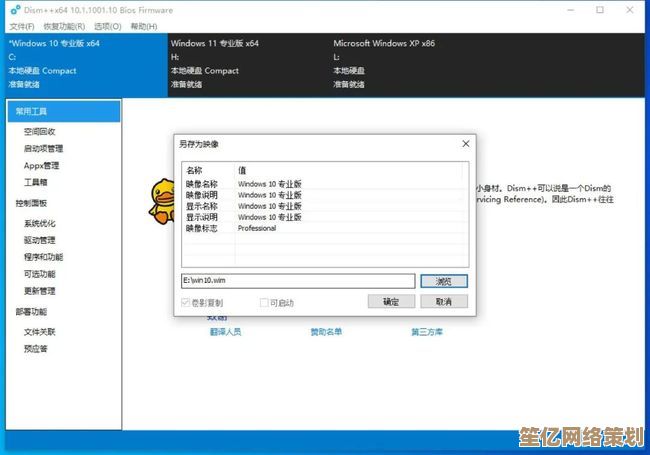Open 驱动管理 in the sidebar
This screenshot has width=650, height=455.
[x=39, y=240]
